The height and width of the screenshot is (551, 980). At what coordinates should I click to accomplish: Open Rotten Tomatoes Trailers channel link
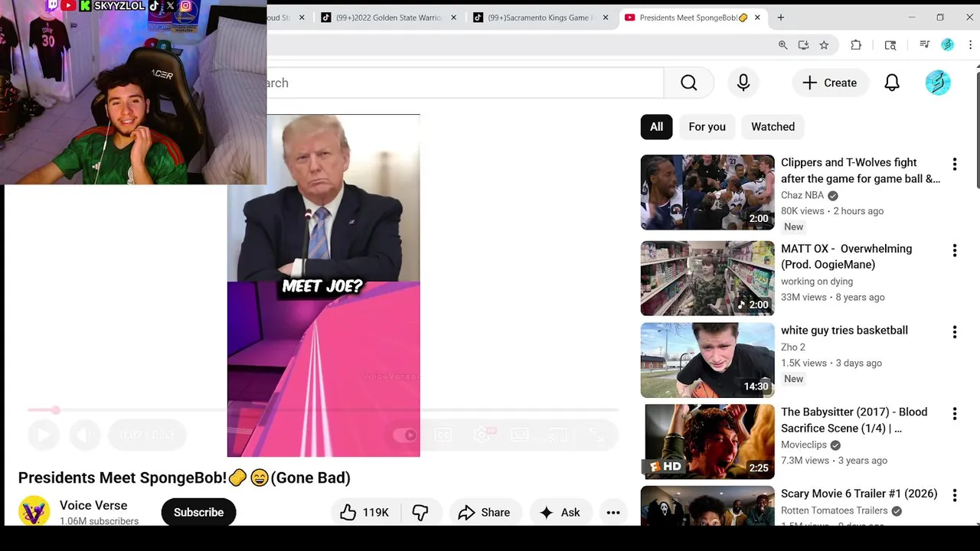pos(834,510)
